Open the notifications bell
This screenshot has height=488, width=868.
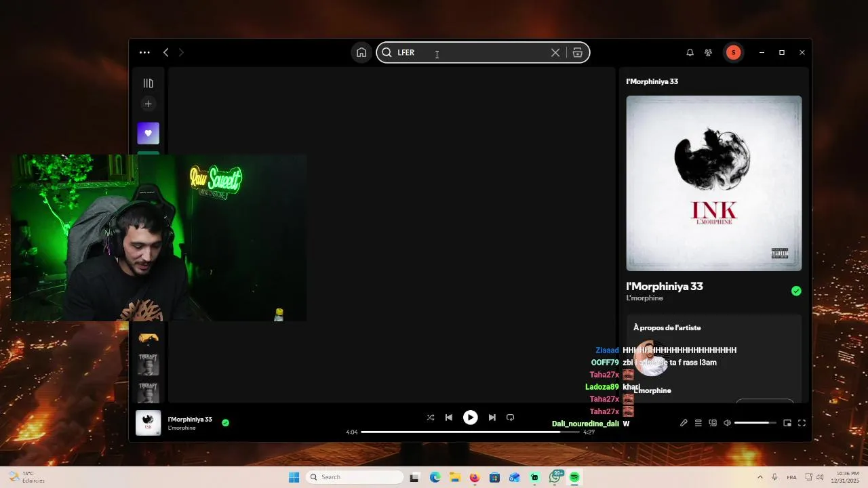pyautogui.click(x=690, y=52)
